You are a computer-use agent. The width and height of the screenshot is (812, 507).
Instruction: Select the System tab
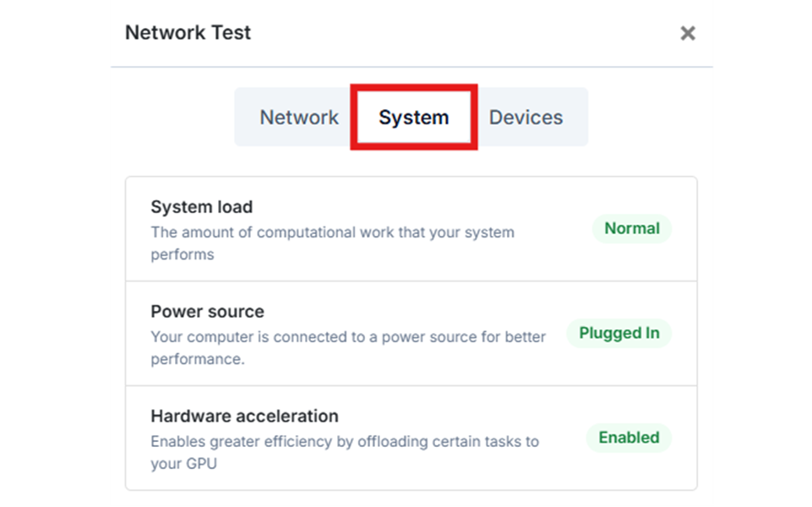point(414,117)
